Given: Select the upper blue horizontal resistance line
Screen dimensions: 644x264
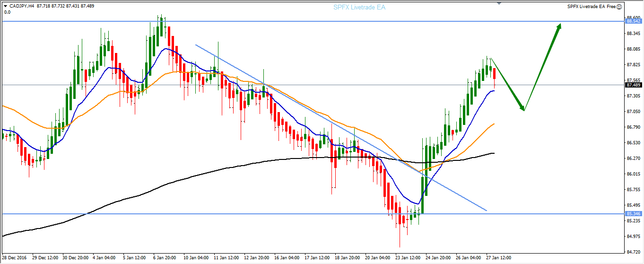Looking at the screenshot, I should (x=312, y=21).
